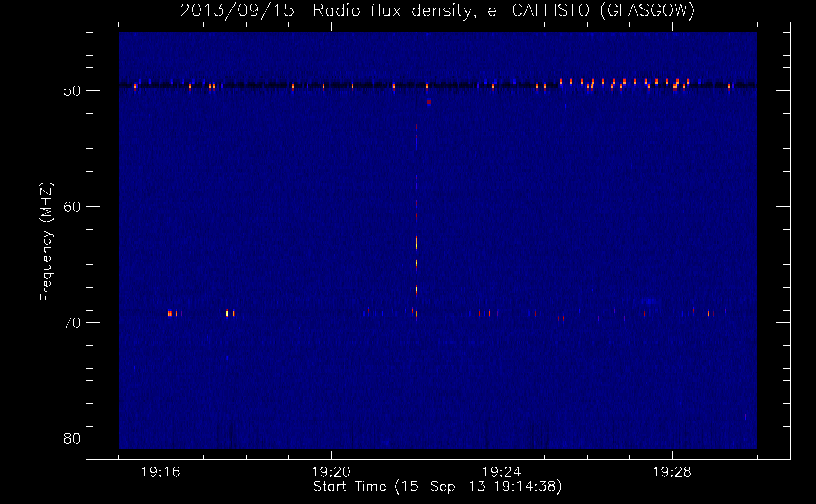Click the 'Start Time (15-Sep-13 19:14:38)' axis label
Image resolution: width=816 pixels, height=504 pixels.
437,487
